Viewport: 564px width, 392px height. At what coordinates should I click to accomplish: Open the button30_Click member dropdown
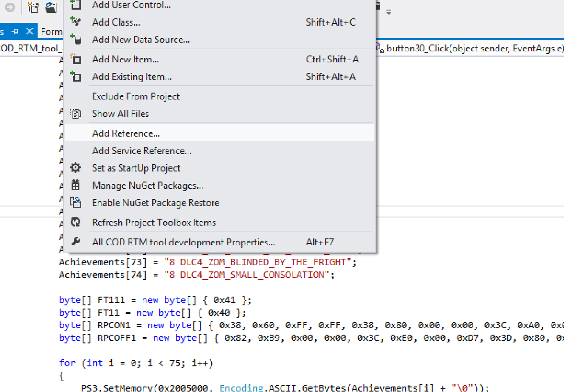(469, 48)
